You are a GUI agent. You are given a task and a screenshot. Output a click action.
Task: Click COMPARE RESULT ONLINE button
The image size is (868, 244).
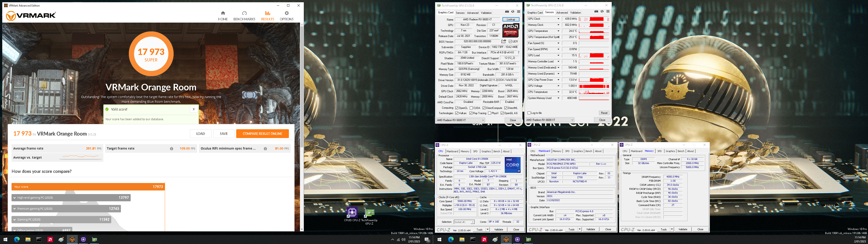(262, 134)
